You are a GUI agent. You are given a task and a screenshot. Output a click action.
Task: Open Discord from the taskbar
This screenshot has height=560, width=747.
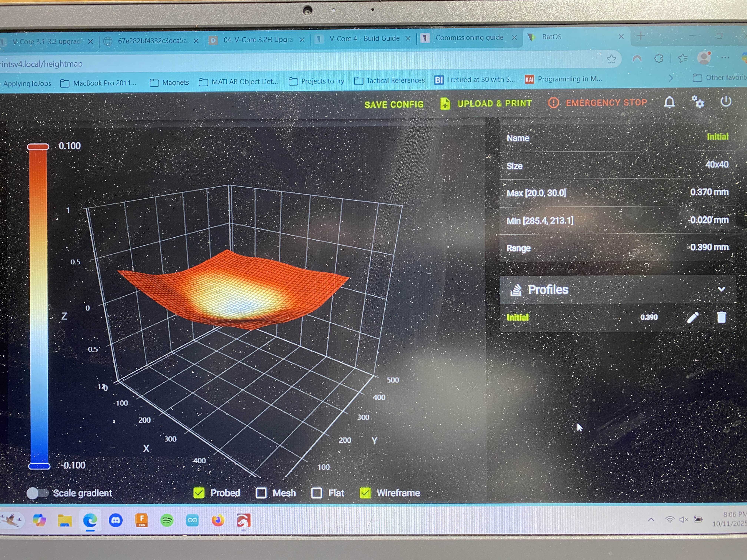point(115,520)
